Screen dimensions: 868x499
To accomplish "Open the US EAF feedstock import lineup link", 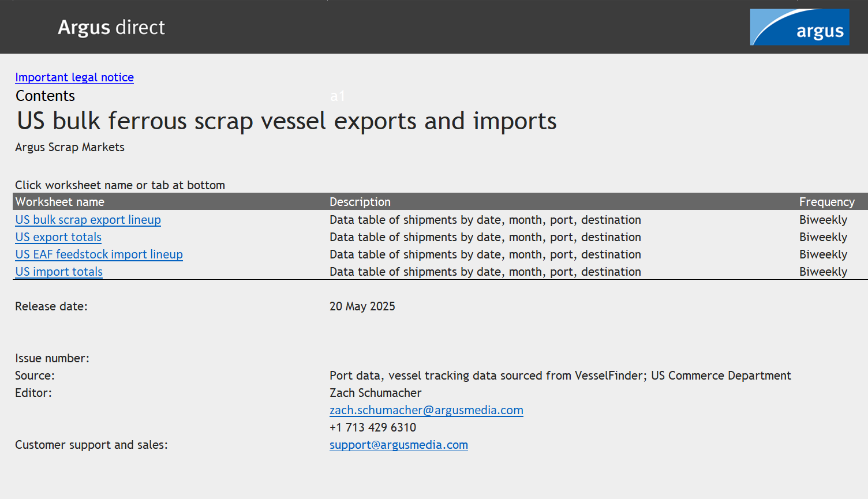I will pyautogui.click(x=99, y=254).
